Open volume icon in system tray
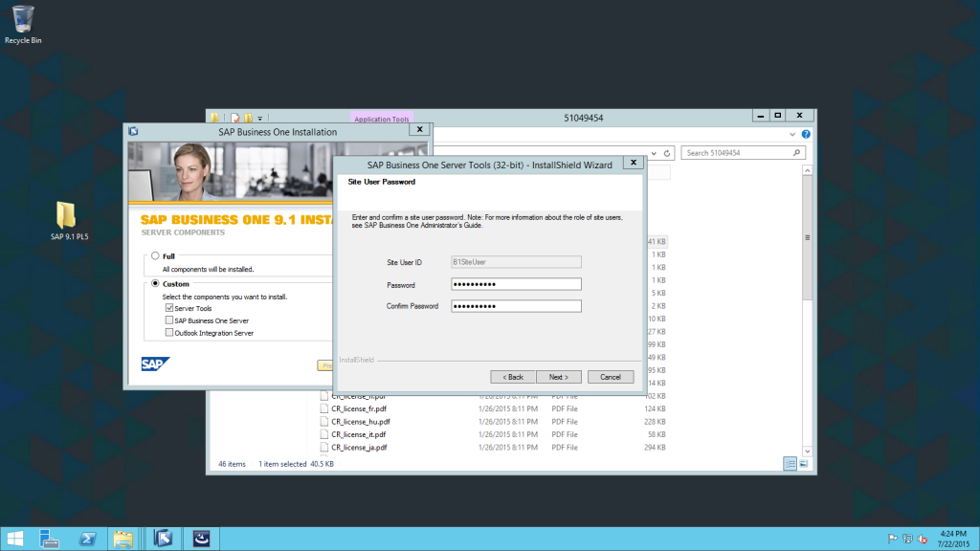980x551 pixels. tap(923, 539)
